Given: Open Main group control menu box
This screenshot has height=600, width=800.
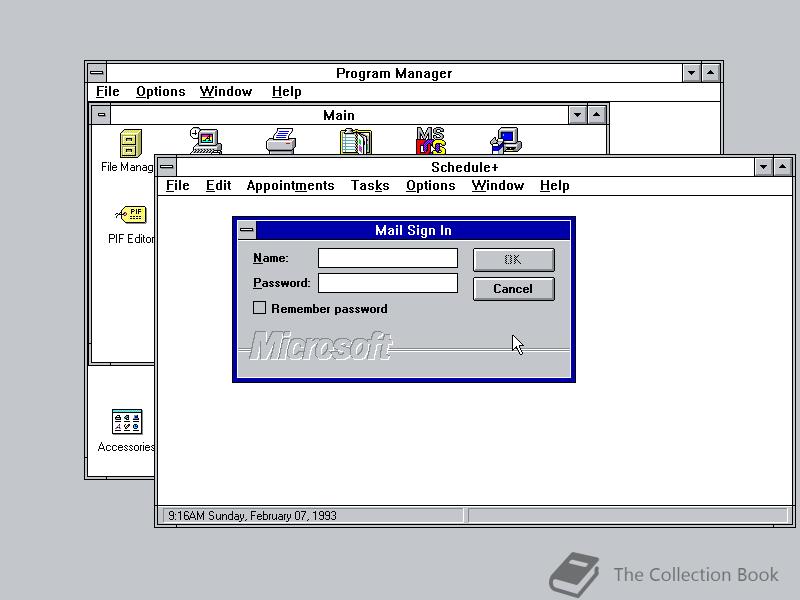Looking at the screenshot, I should pyautogui.click(x=101, y=115).
